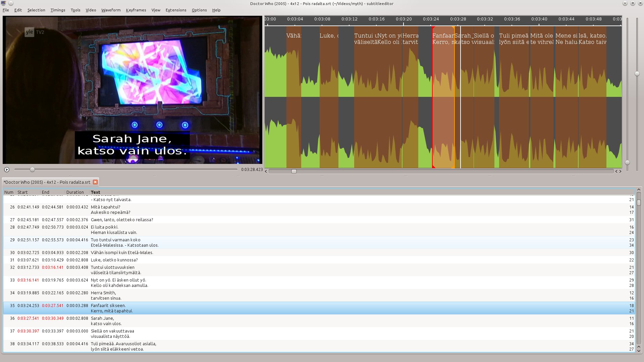Click the window menu icon in title bar
Image resolution: width=644 pixels, height=362 pixels.
[x=3, y=3]
